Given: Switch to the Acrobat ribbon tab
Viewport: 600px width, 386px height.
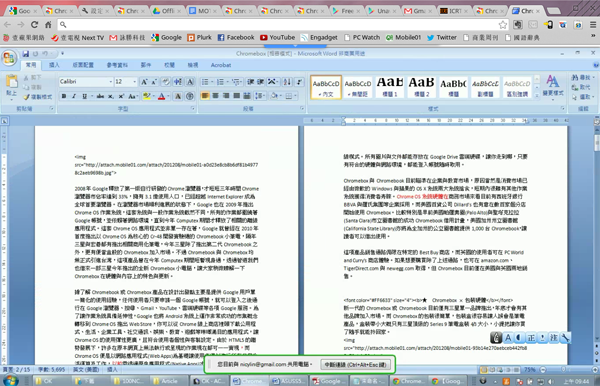Looking at the screenshot, I should tap(221, 65).
